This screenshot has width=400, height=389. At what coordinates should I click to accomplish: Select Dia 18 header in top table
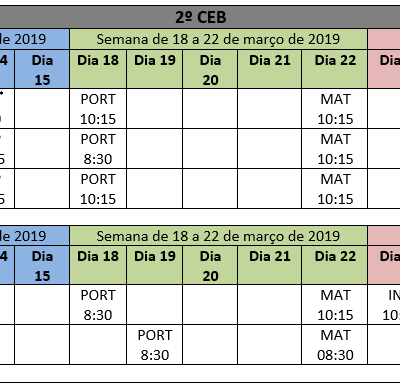coord(98,69)
